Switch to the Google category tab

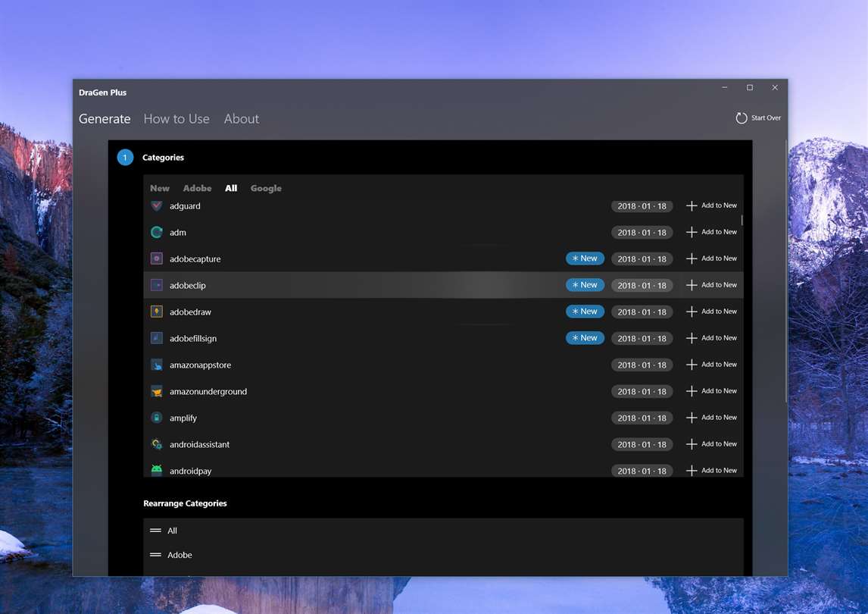click(x=266, y=189)
